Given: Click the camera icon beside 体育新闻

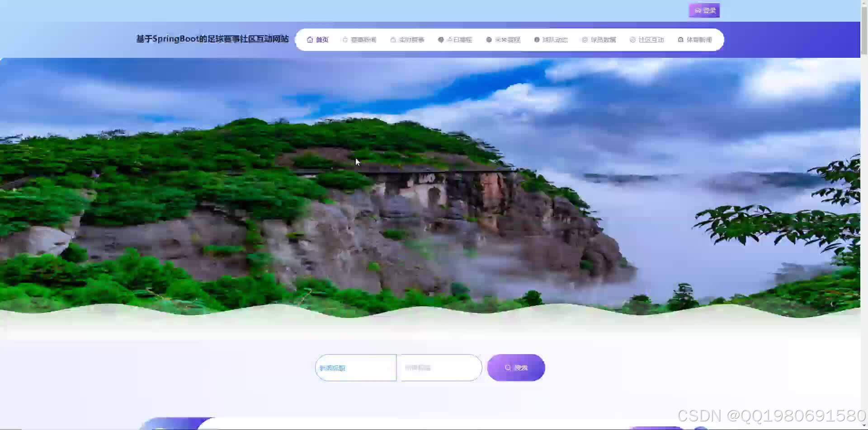Looking at the screenshot, I should click(x=681, y=39).
